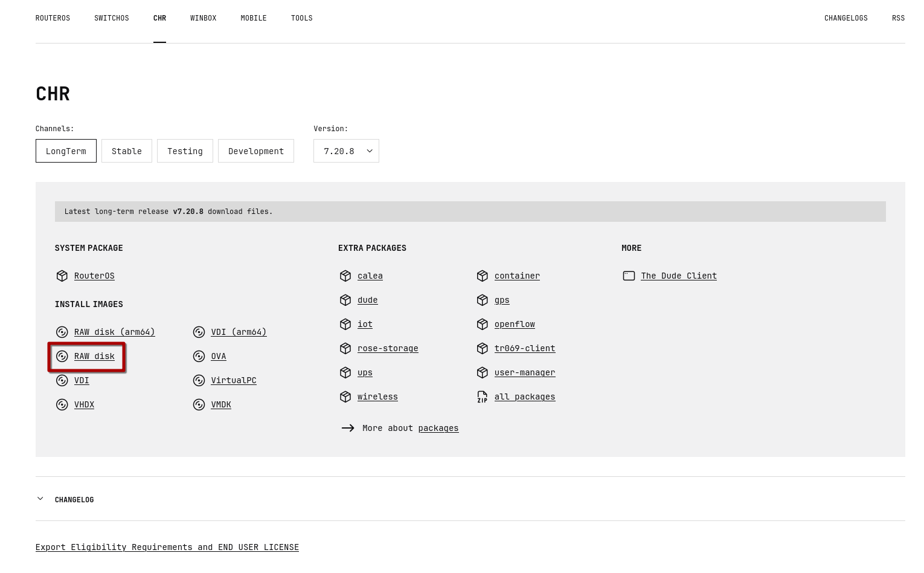Download the gps package
This screenshot has height=573, width=924.
click(x=502, y=300)
